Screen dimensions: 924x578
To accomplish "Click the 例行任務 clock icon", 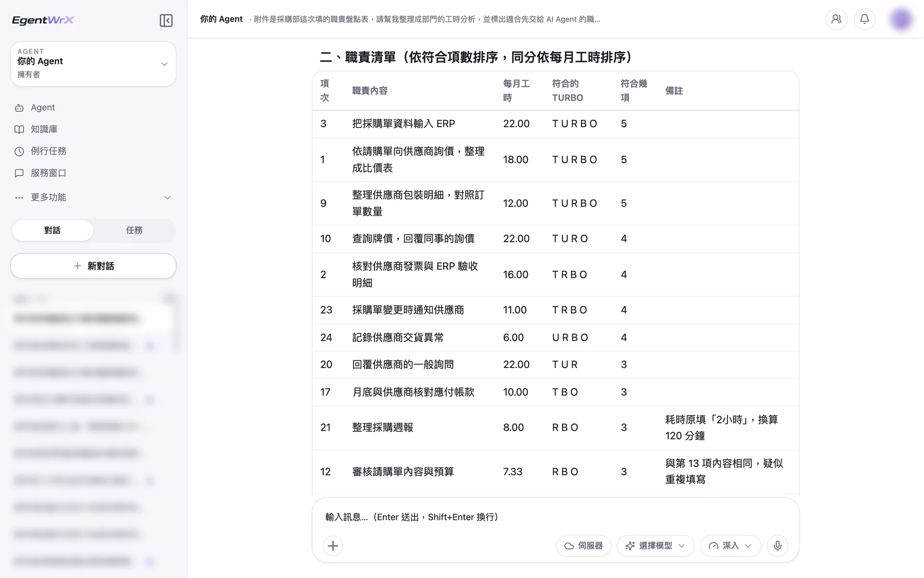I will point(19,151).
